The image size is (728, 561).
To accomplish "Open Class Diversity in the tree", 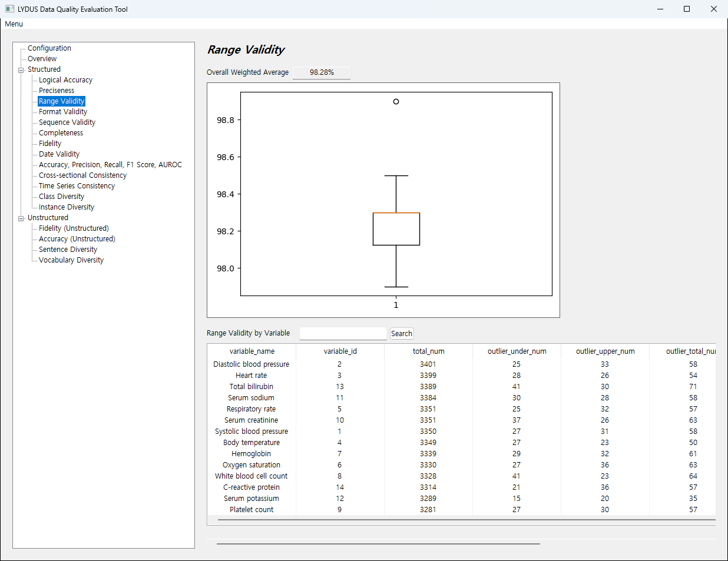I will point(61,197).
